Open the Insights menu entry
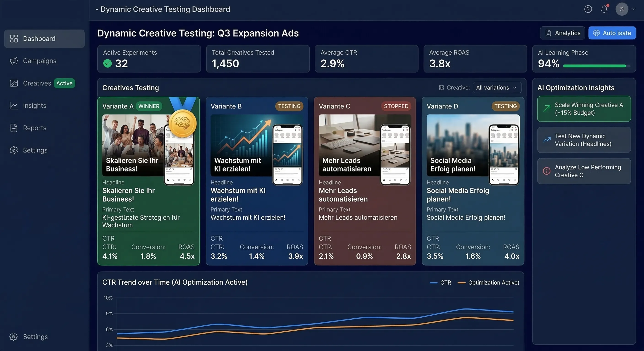This screenshot has width=644, height=351. tap(34, 105)
